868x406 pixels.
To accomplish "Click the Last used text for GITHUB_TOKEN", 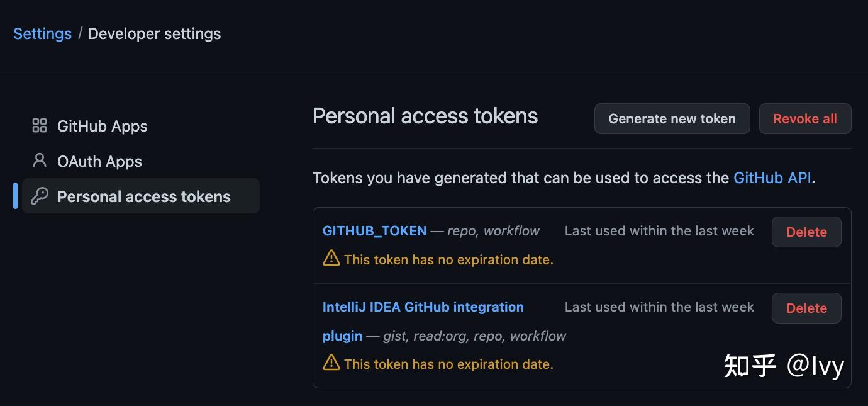I will pos(659,230).
